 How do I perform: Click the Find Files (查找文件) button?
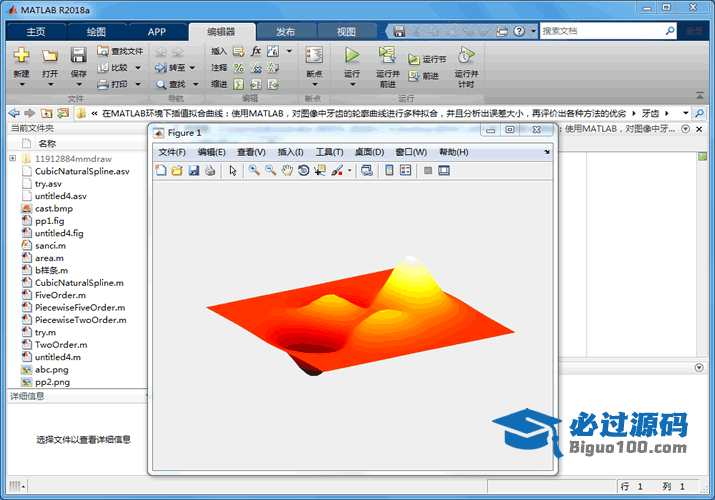[120, 51]
